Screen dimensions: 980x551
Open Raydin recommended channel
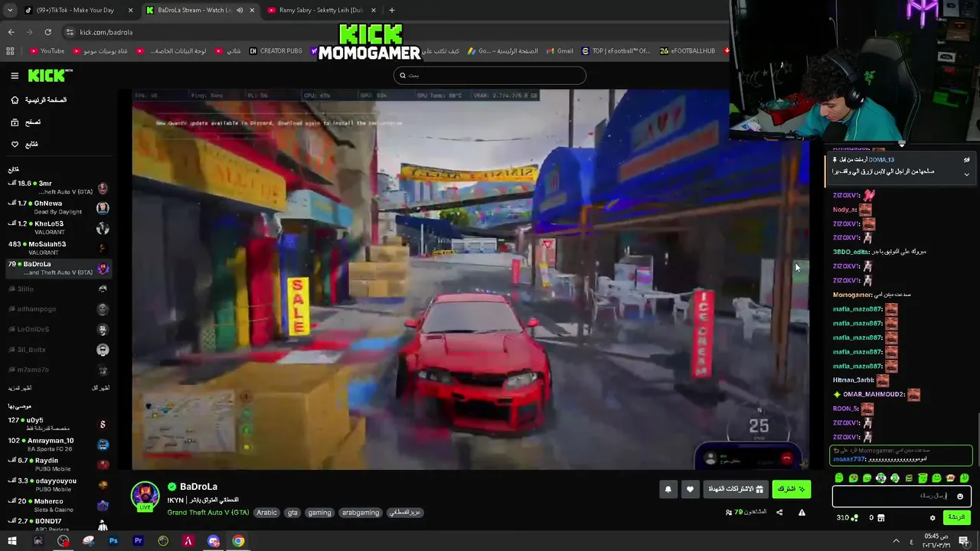(x=58, y=465)
